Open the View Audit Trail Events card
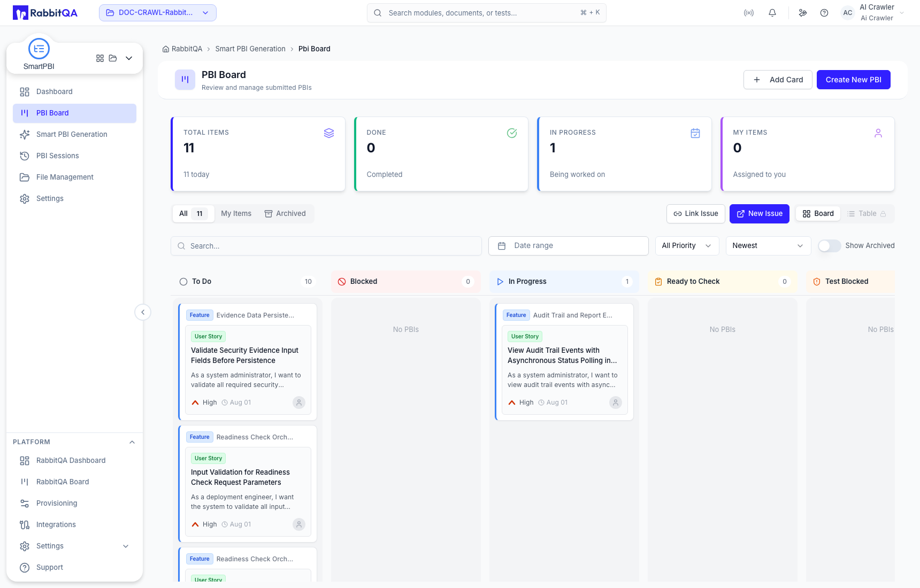 [564, 370]
